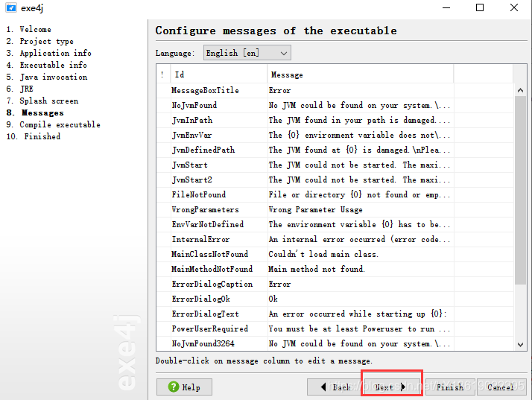Open the Language dropdown
The image size is (532, 400).
click(x=247, y=53)
